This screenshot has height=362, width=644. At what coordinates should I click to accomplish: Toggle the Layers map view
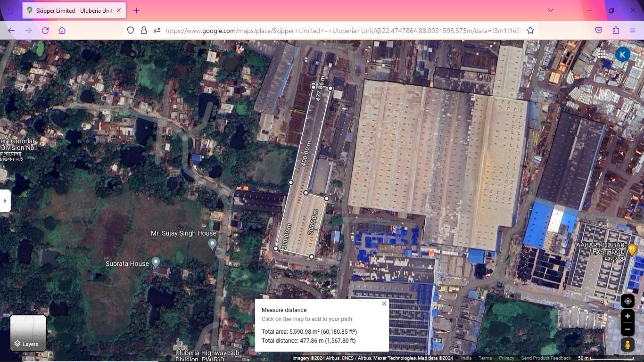coord(28,333)
